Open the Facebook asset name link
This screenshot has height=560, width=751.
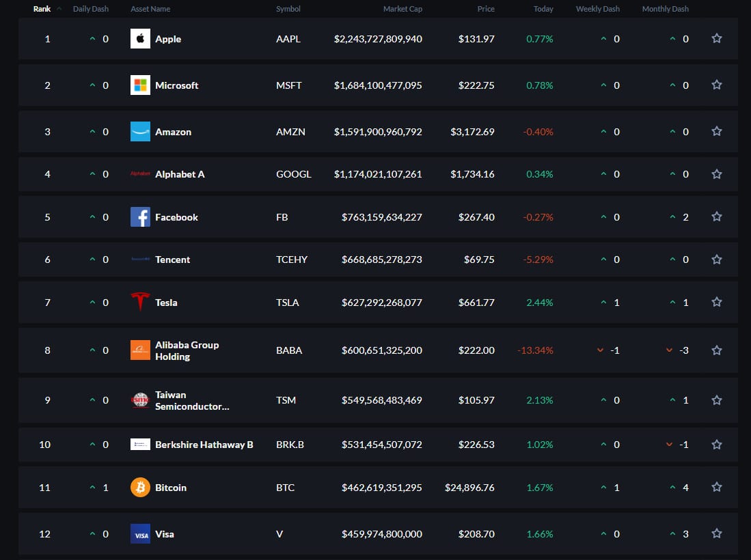[x=177, y=216]
